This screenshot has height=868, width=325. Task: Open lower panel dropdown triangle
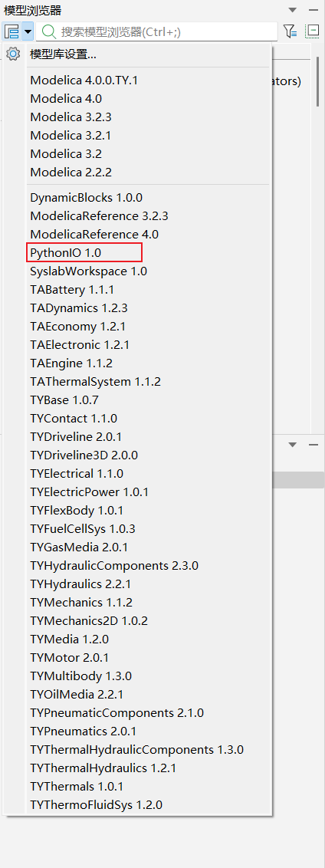[293, 445]
